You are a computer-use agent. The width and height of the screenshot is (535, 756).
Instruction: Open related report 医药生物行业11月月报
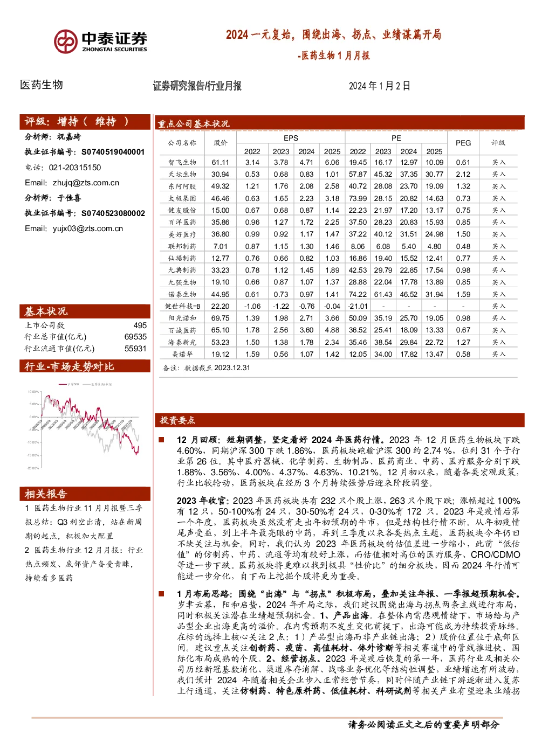coord(84,522)
